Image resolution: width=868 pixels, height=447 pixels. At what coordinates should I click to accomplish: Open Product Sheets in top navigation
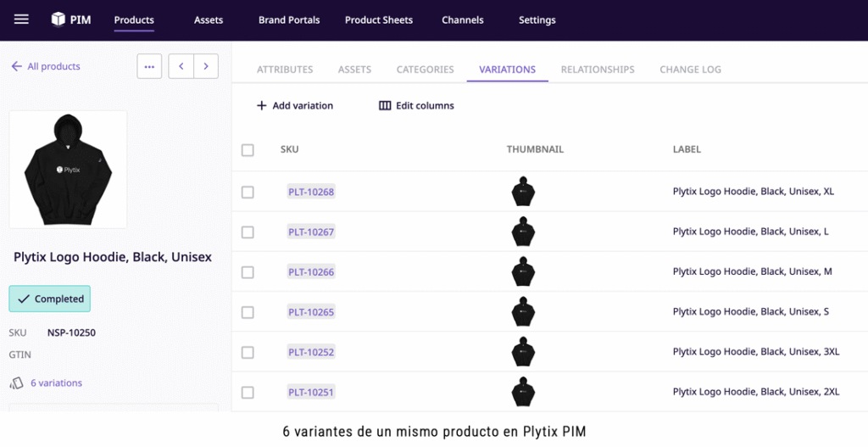pyautogui.click(x=379, y=20)
